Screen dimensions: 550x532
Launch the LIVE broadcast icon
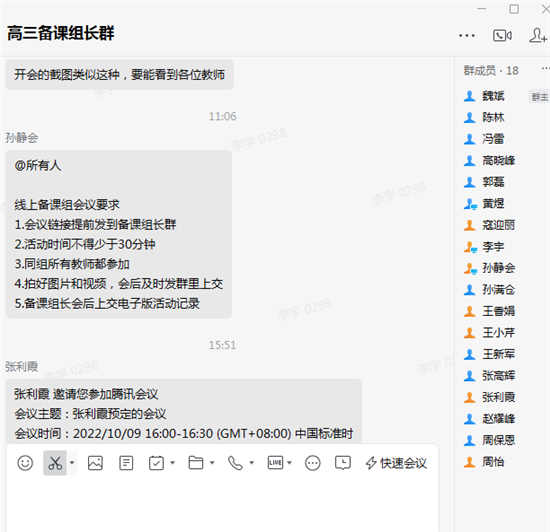click(275, 463)
